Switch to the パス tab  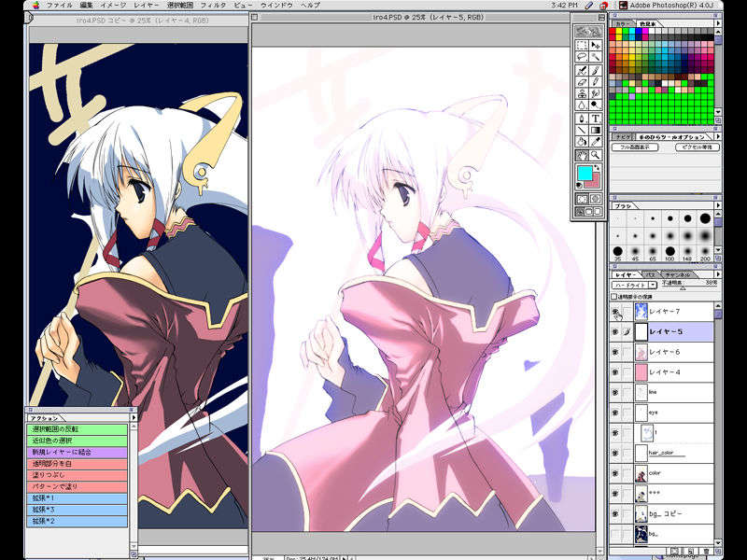click(650, 274)
